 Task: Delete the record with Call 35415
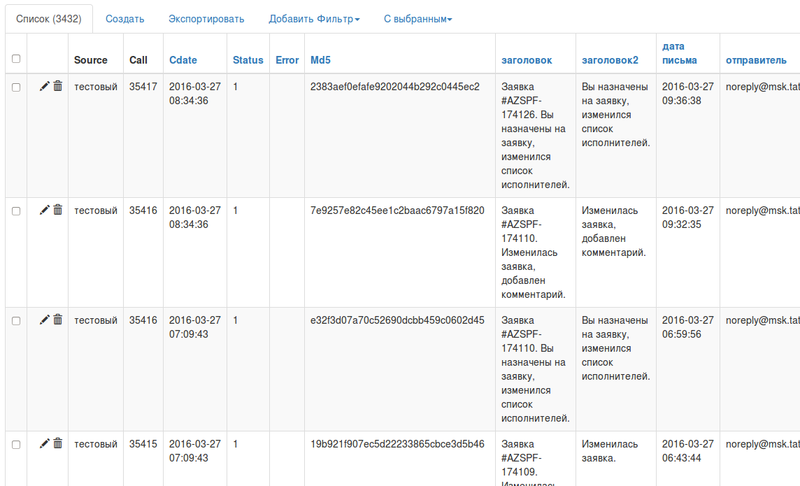57,443
